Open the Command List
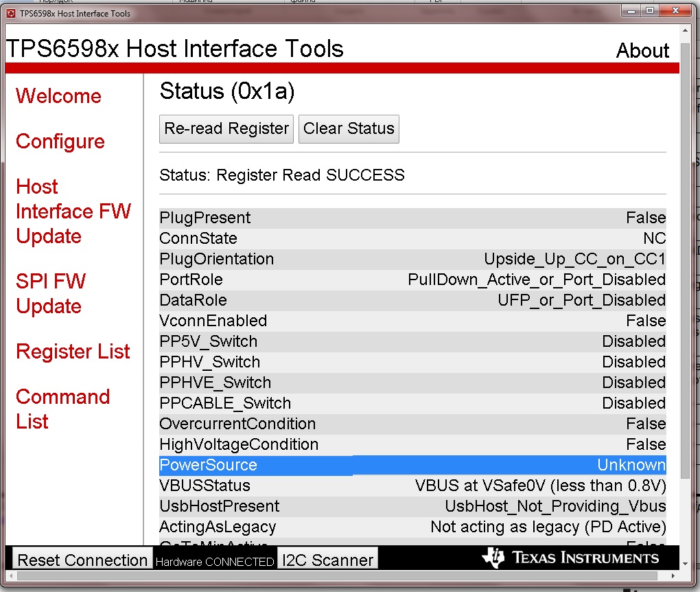Image resolution: width=700 pixels, height=592 pixels. coord(62,409)
